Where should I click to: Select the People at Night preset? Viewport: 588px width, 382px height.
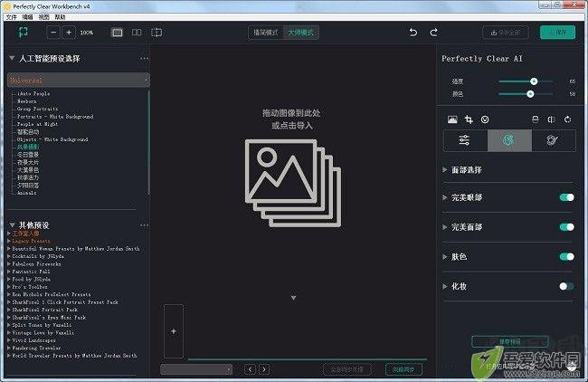tap(37, 124)
